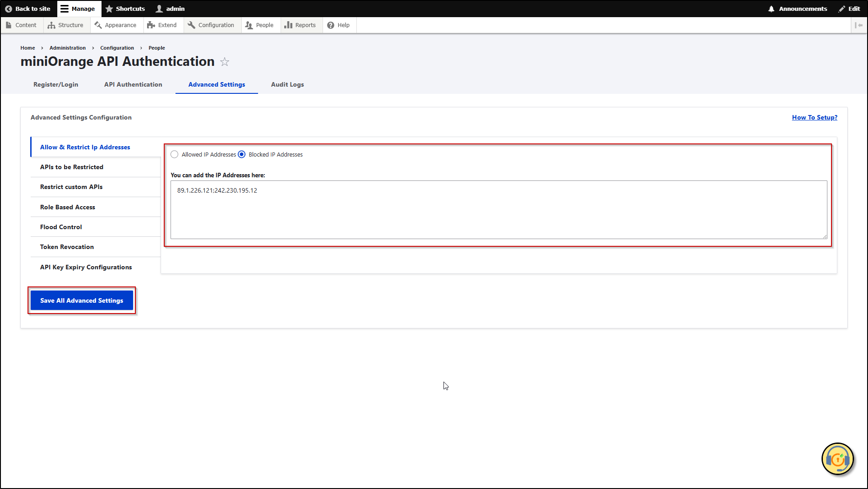
Task: Add page to shortcuts with star icon
Action: (225, 62)
